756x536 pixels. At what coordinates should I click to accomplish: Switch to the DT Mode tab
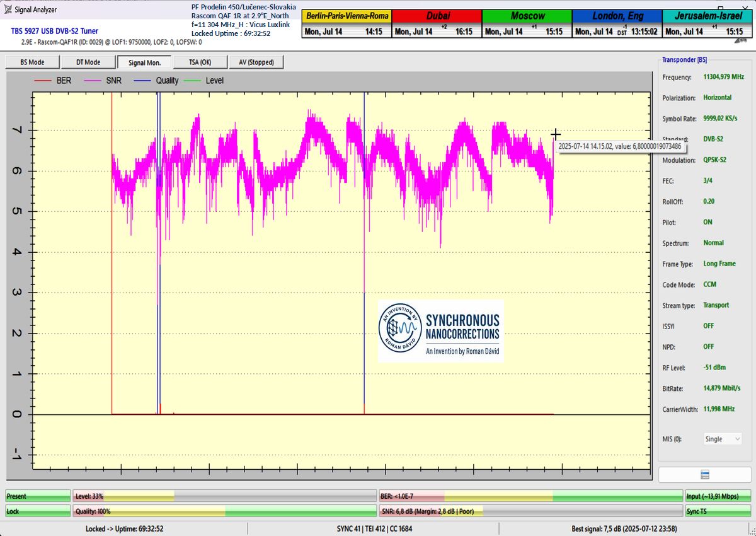(x=88, y=62)
